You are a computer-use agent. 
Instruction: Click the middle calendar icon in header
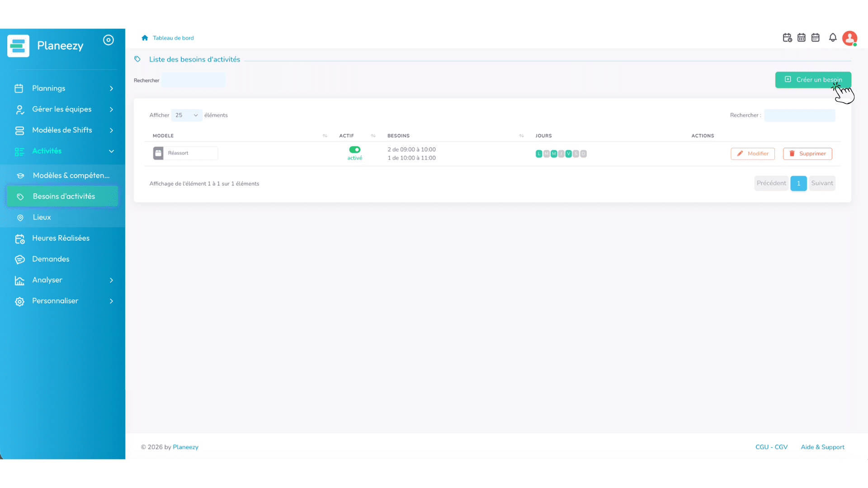802,38
